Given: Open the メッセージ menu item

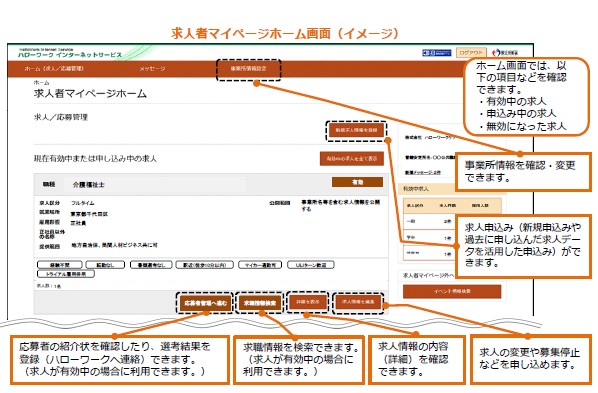Looking at the screenshot, I should [x=152, y=69].
